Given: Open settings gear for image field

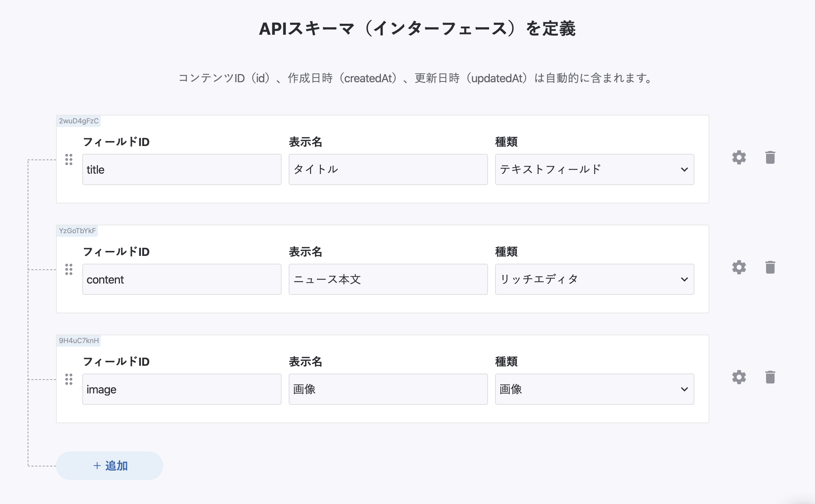Looking at the screenshot, I should [739, 377].
